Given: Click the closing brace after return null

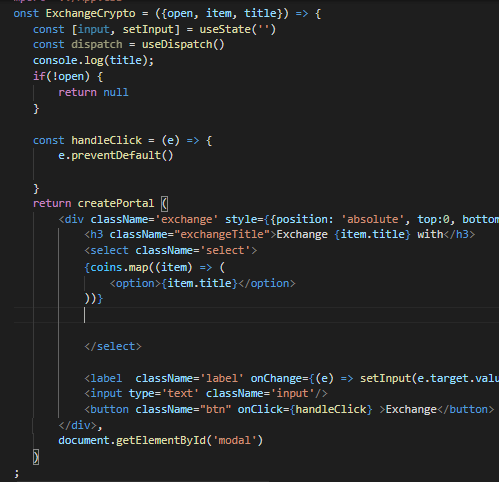Looking at the screenshot, I should [x=36, y=109].
